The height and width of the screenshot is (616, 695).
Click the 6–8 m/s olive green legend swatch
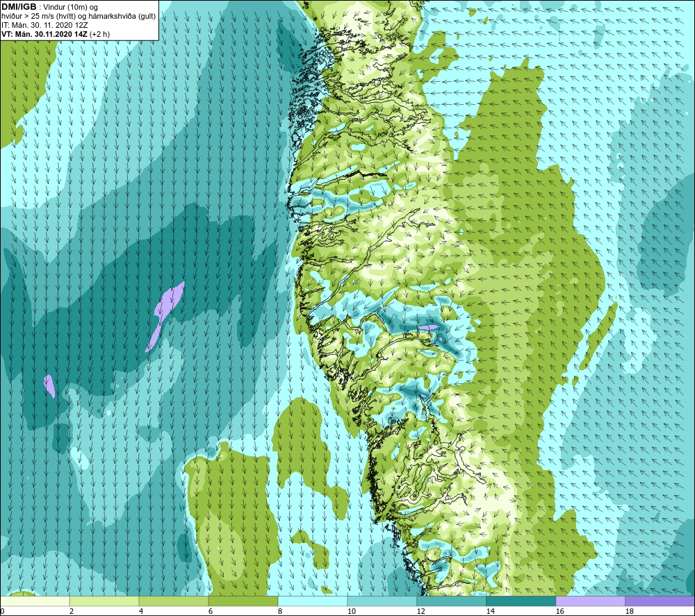[x=243, y=601]
